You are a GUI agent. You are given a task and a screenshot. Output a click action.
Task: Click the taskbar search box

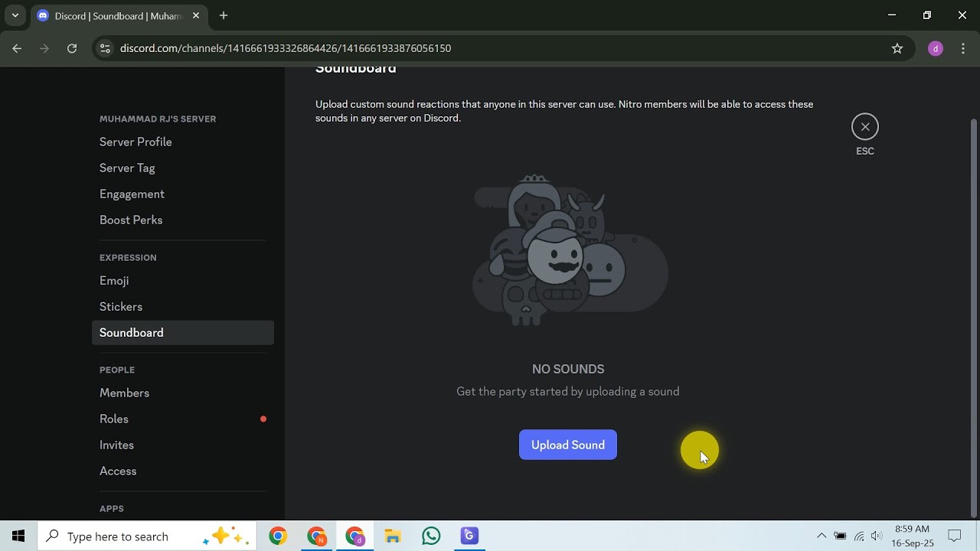148,536
